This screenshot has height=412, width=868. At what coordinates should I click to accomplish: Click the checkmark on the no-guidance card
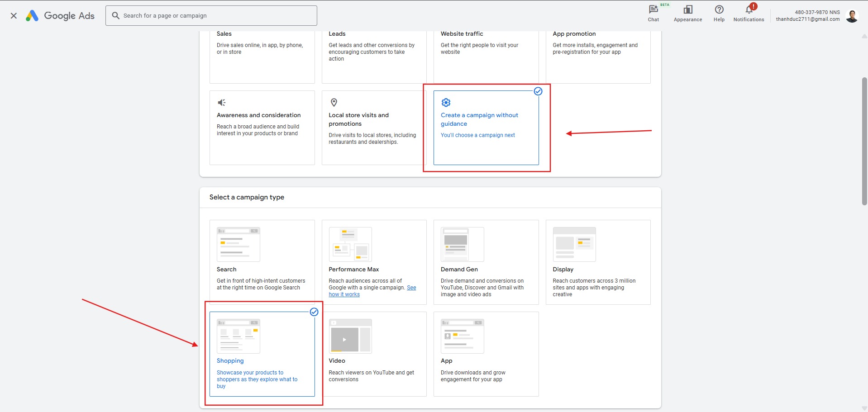[x=538, y=91]
